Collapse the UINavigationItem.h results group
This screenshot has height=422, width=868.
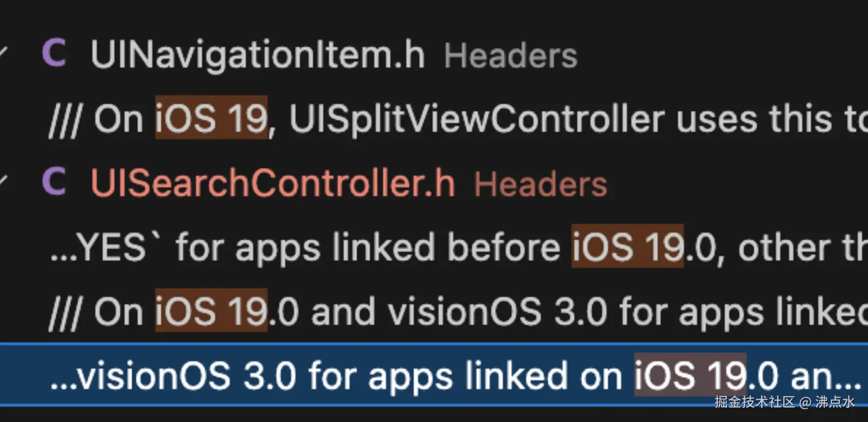click(3, 54)
